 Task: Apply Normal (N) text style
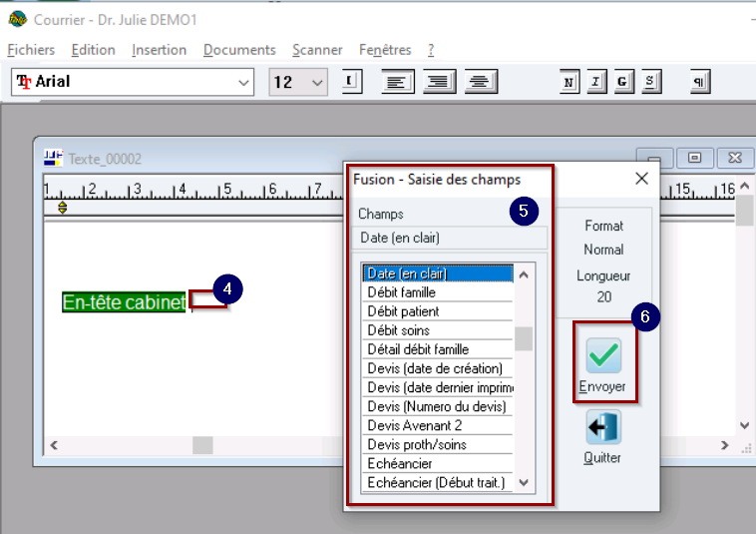pyautogui.click(x=569, y=82)
